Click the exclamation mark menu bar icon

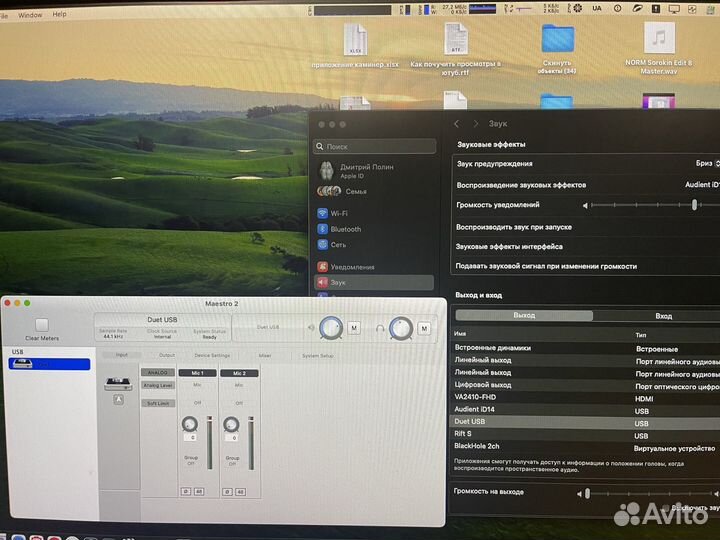pos(655,8)
